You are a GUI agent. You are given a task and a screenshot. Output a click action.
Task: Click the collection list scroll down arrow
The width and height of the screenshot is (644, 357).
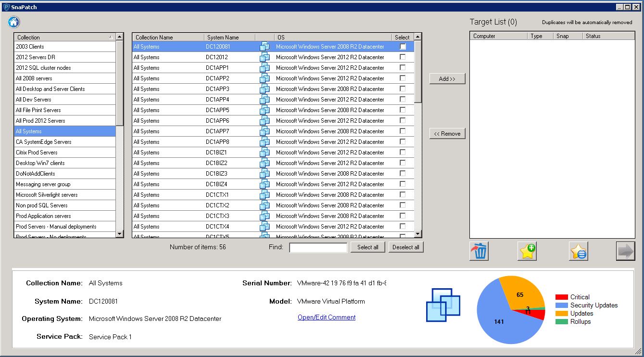pyautogui.click(x=120, y=234)
